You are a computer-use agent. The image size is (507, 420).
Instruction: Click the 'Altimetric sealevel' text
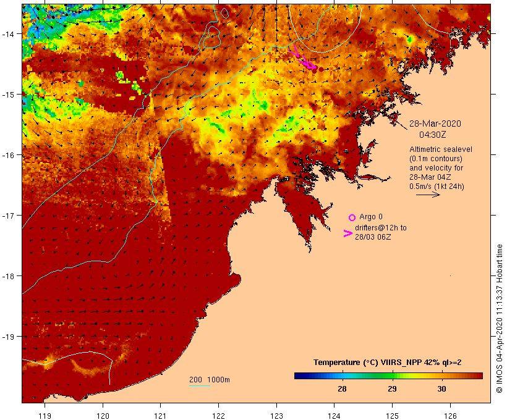tap(441, 149)
